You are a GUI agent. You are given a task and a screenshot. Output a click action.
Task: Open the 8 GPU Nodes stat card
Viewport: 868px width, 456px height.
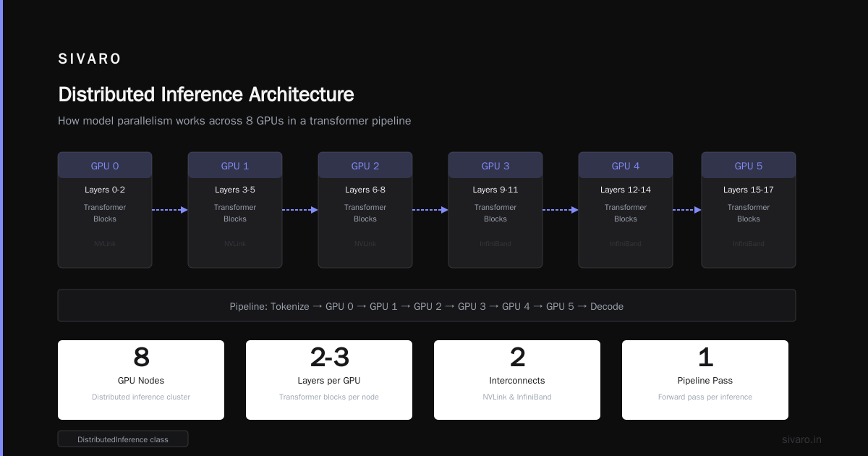[141, 380]
